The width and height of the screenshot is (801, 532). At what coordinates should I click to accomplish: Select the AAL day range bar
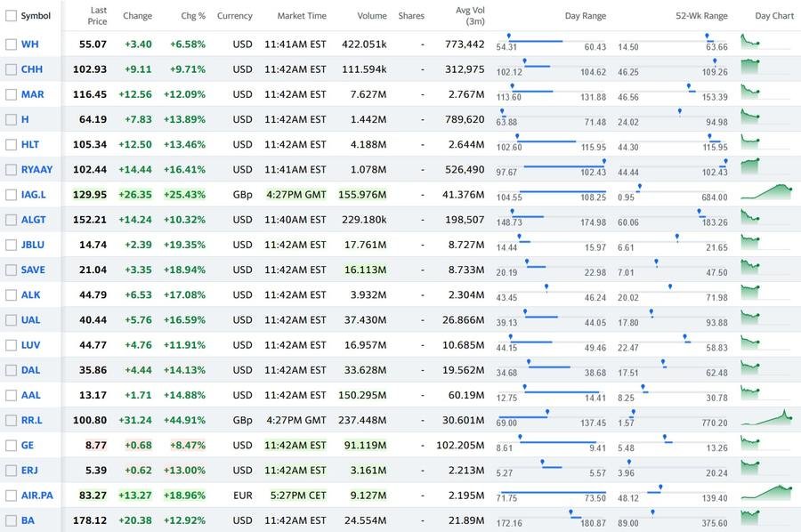[551, 392]
